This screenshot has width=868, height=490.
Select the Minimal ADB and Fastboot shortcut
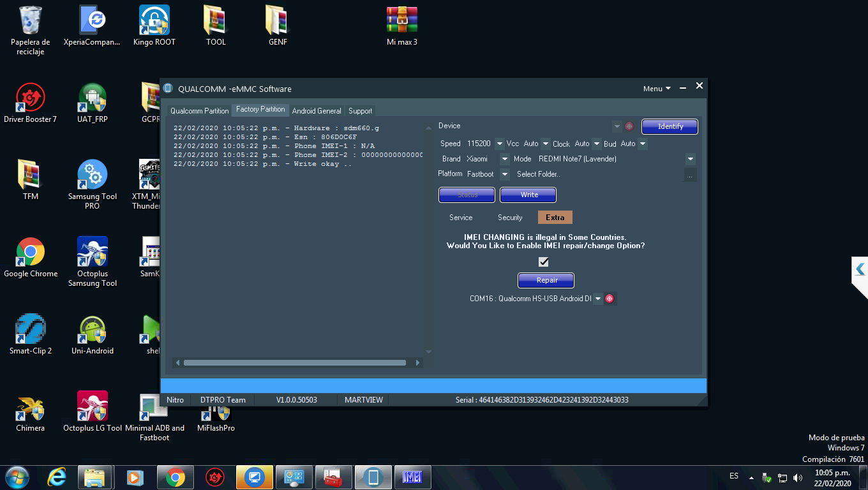[x=154, y=417]
